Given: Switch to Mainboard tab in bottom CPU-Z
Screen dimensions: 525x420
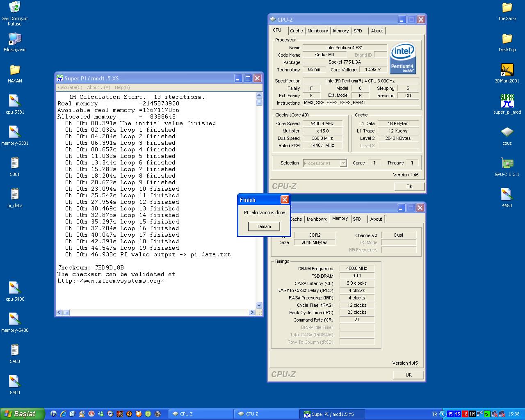Looking at the screenshot, I should pos(317,219).
